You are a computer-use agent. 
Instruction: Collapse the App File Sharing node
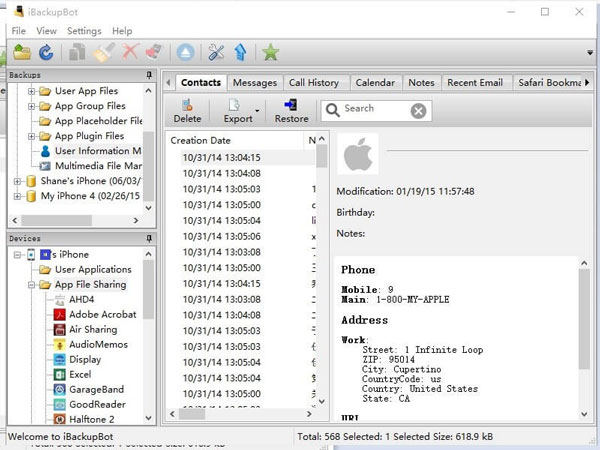(32, 284)
